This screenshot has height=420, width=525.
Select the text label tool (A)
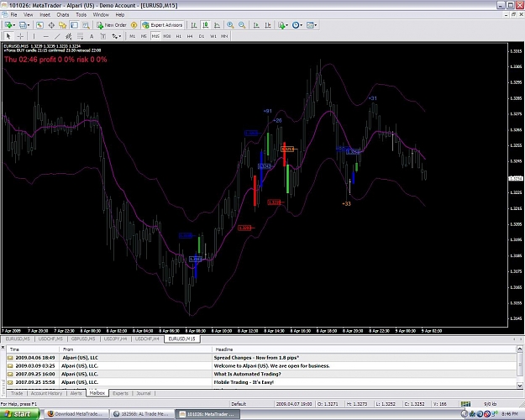click(x=92, y=36)
